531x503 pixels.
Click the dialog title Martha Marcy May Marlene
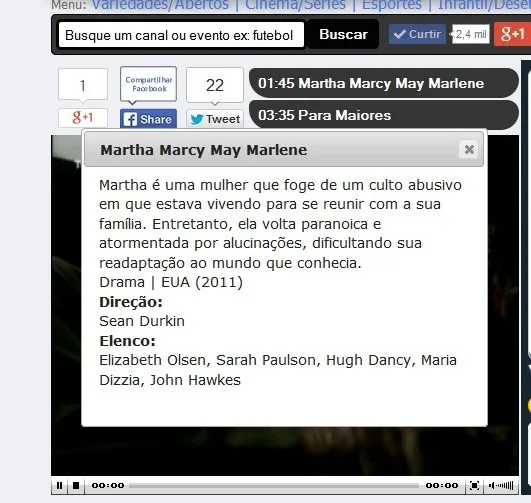pyautogui.click(x=204, y=150)
